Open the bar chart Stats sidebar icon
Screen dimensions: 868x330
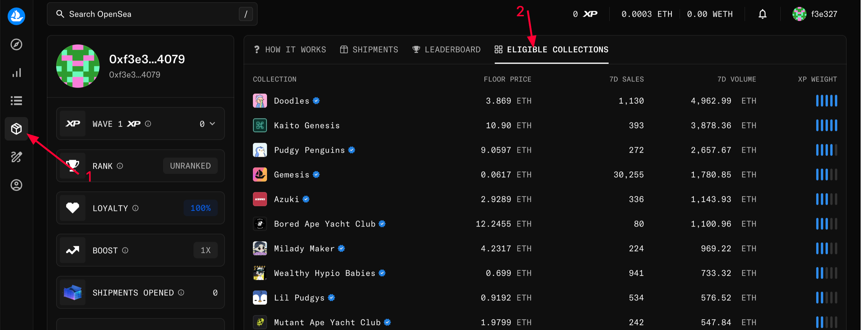[16, 72]
